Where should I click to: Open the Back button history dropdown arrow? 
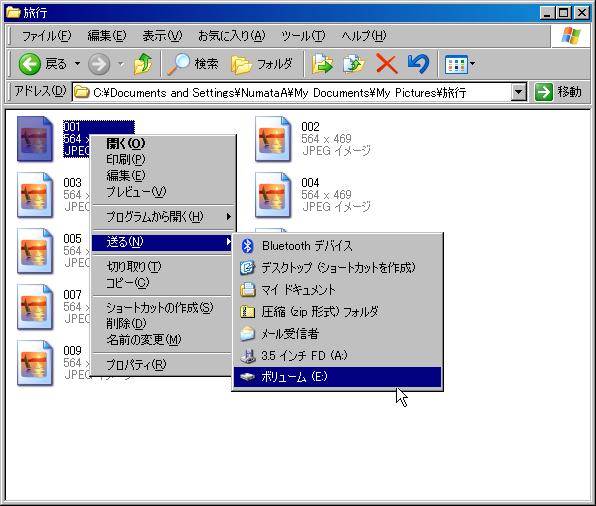click(77, 63)
